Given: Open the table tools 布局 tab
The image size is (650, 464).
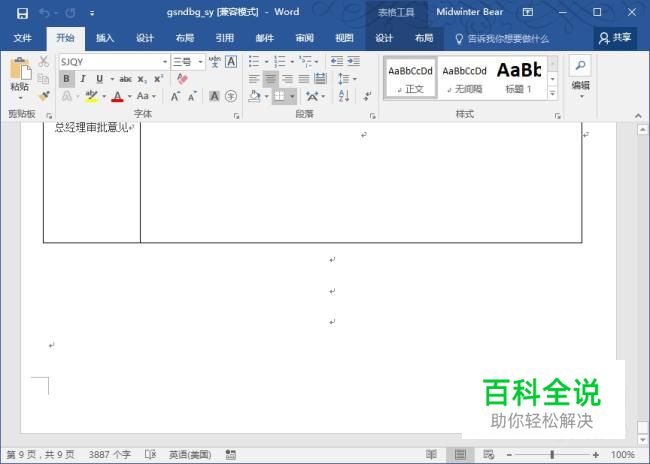Looking at the screenshot, I should (x=424, y=39).
